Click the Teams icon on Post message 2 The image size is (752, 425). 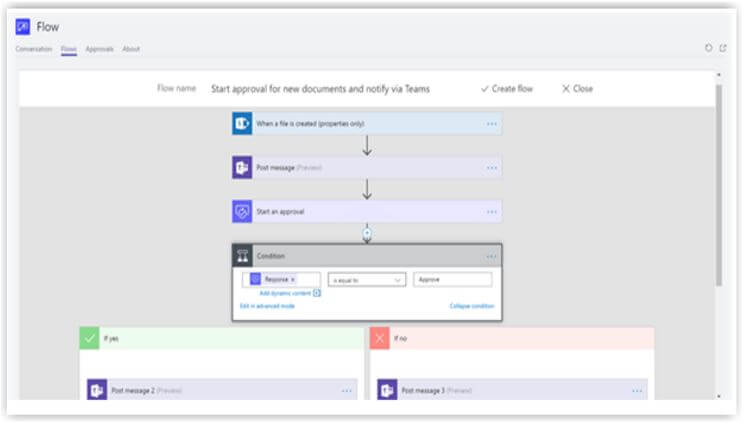(97, 390)
